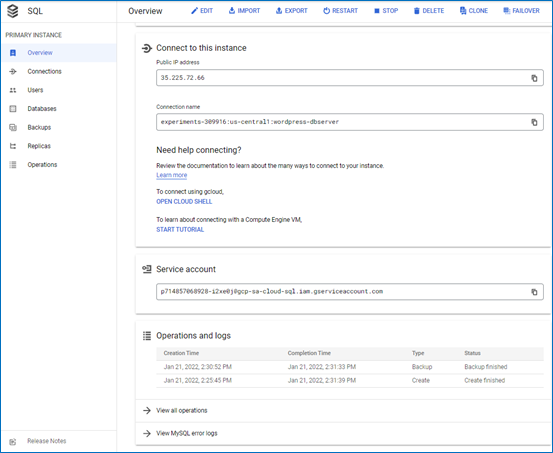This screenshot has width=553, height=453.
Task: Open the Overview sidebar item
Action: (59, 53)
